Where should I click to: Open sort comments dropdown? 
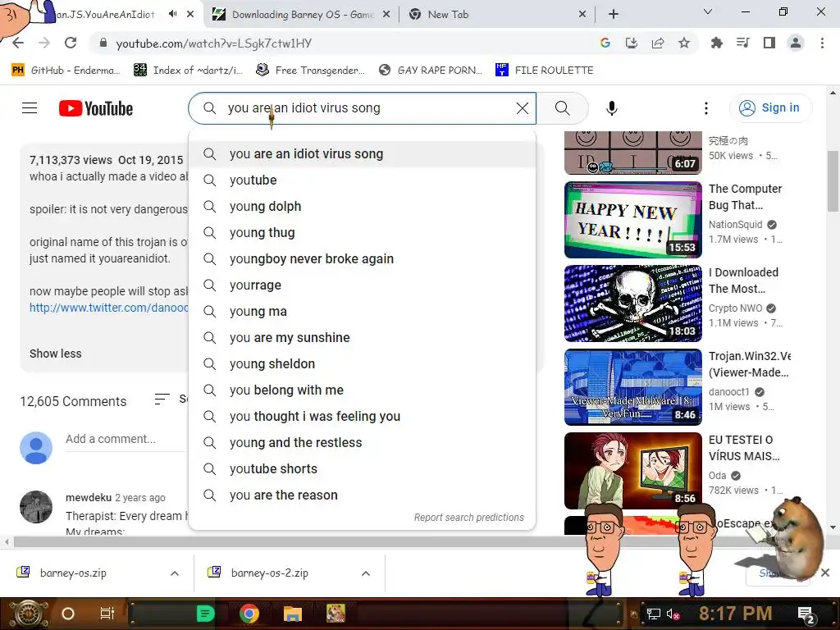(171, 399)
